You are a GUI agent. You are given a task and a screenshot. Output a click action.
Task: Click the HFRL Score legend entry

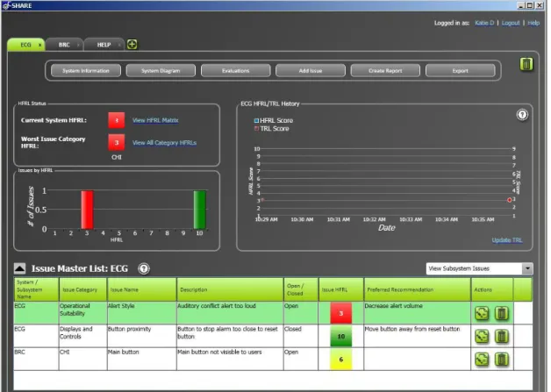[274, 120]
